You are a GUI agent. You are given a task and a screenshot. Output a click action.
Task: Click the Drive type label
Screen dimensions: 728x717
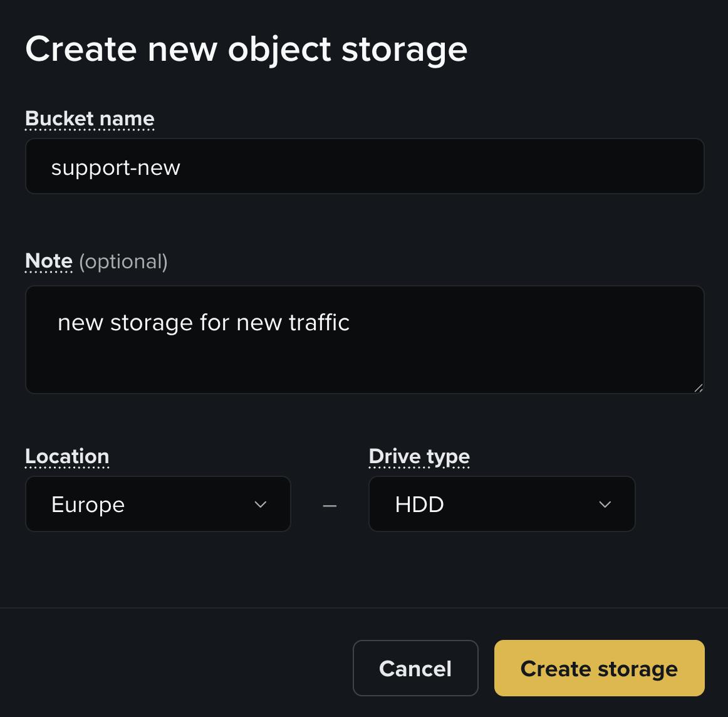[x=419, y=456]
